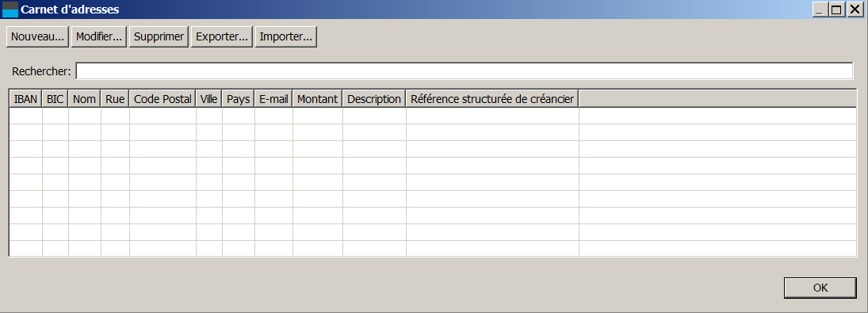Open the Importer... option
Viewport: 868px width, 313px height.
[285, 37]
